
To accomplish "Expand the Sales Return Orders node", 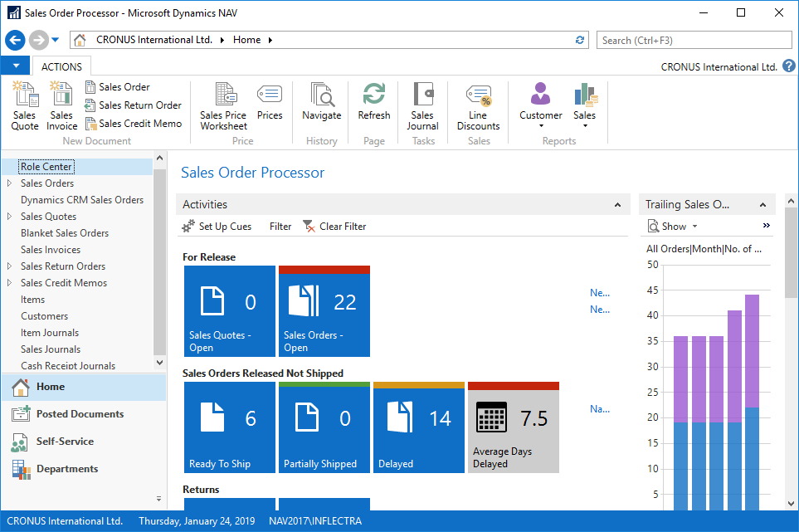I will (x=9, y=266).
